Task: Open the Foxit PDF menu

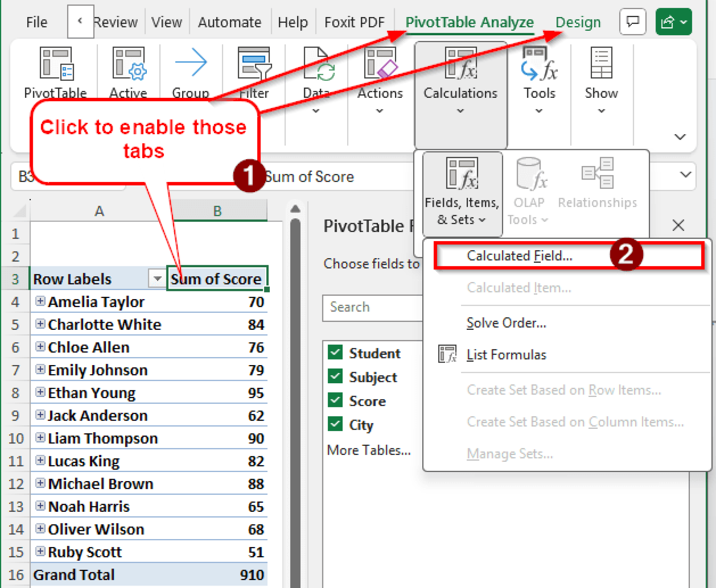Action: click(x=354, y=22)
